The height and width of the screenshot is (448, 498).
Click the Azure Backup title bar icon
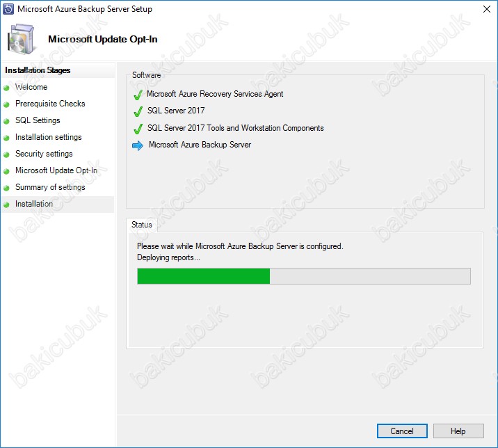[x=8, y=9]
